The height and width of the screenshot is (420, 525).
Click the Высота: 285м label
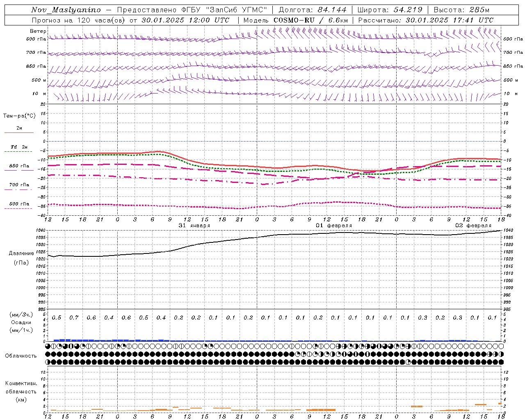pyautogui.click(x=461, y=10)
